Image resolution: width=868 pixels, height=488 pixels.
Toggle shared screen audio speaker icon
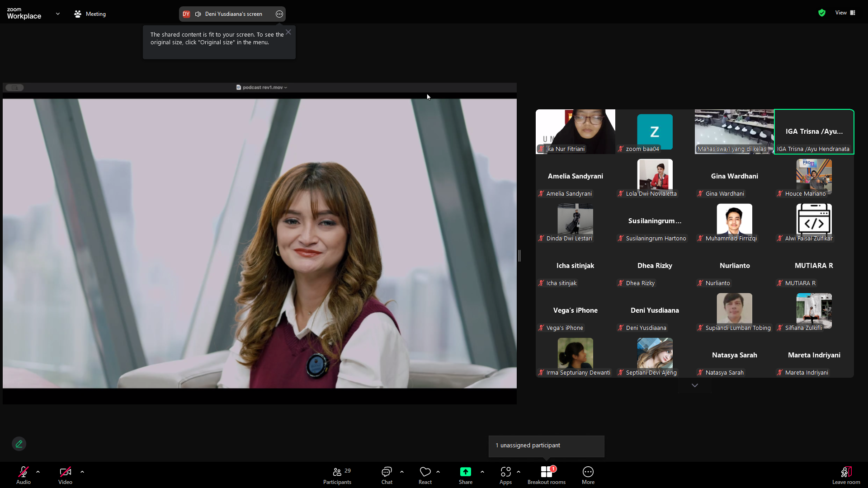coord(198,14)
